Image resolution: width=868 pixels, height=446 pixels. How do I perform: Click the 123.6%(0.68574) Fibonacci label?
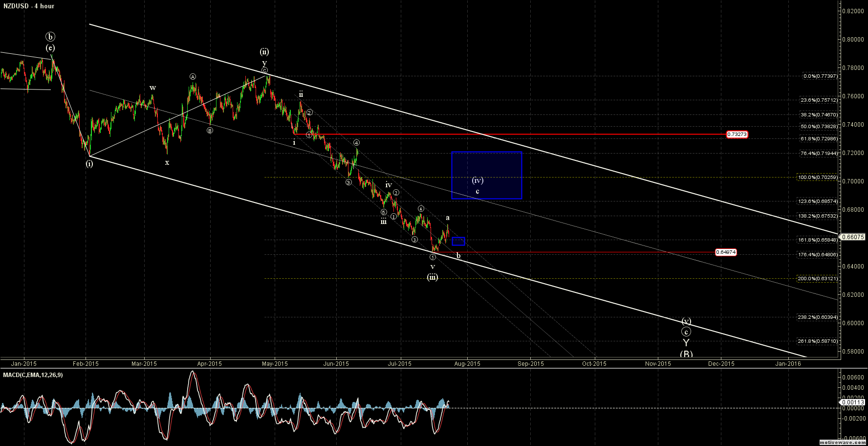click(818, 201)
